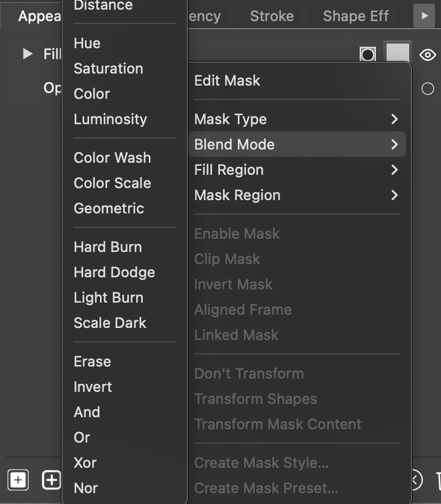Expand the Fill row disclosure triangle
Image resolution: width=441 pixels, height=504 pixels.
[27, 54]
